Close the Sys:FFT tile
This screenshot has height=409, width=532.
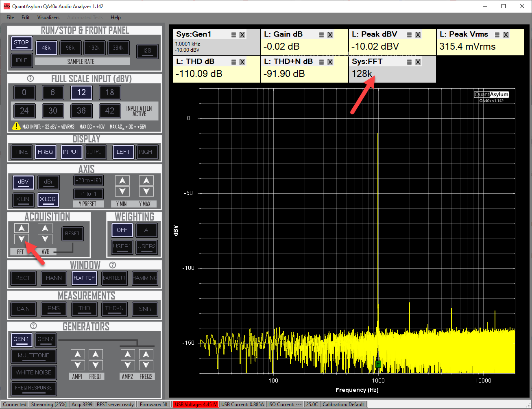pos(418,62)
